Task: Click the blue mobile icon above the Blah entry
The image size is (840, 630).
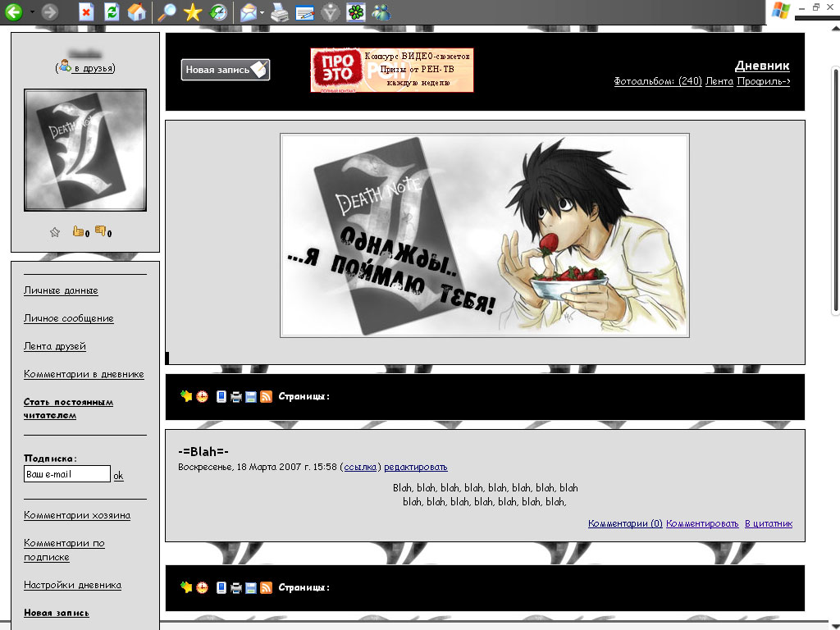Action: pos(221,396)
